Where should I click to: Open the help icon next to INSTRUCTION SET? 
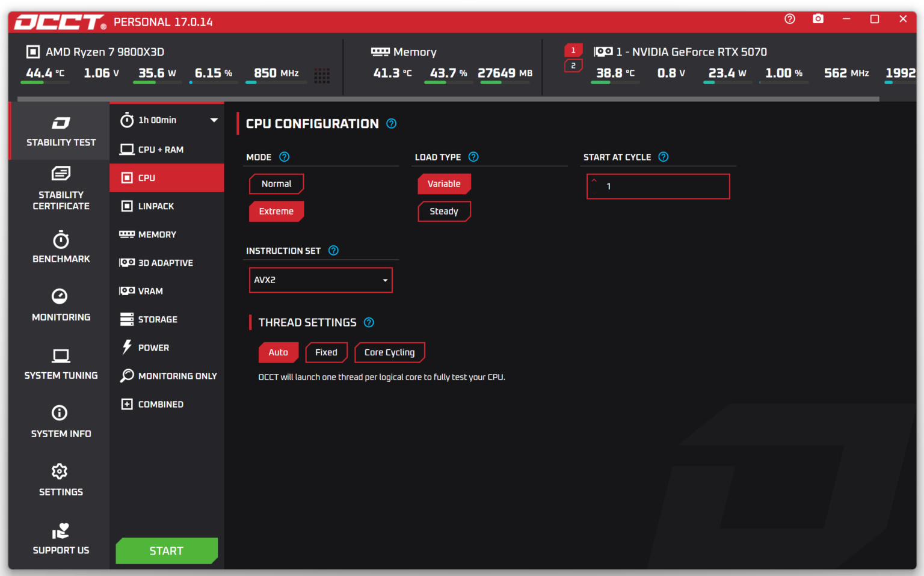pos(333,251)
